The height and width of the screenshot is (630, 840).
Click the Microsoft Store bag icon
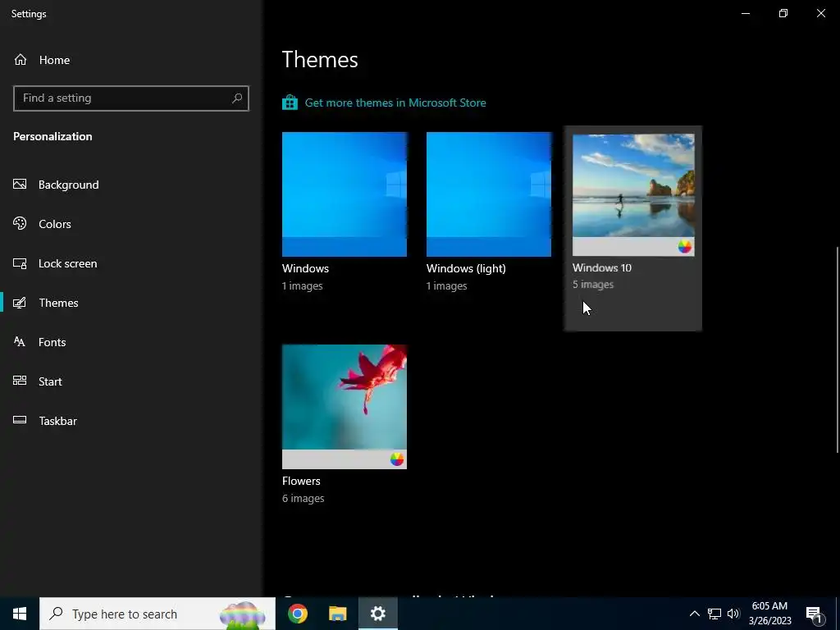coord(290,103)
